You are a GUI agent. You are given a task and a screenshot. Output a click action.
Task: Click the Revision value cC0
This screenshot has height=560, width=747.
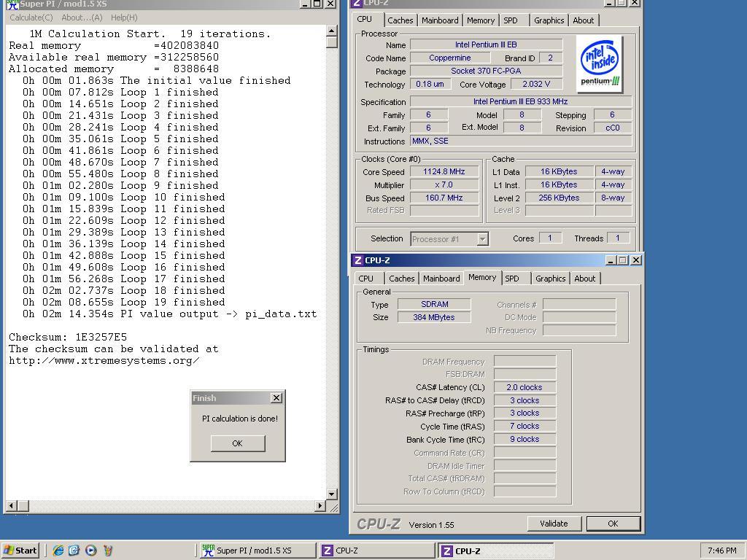[613, 128]
